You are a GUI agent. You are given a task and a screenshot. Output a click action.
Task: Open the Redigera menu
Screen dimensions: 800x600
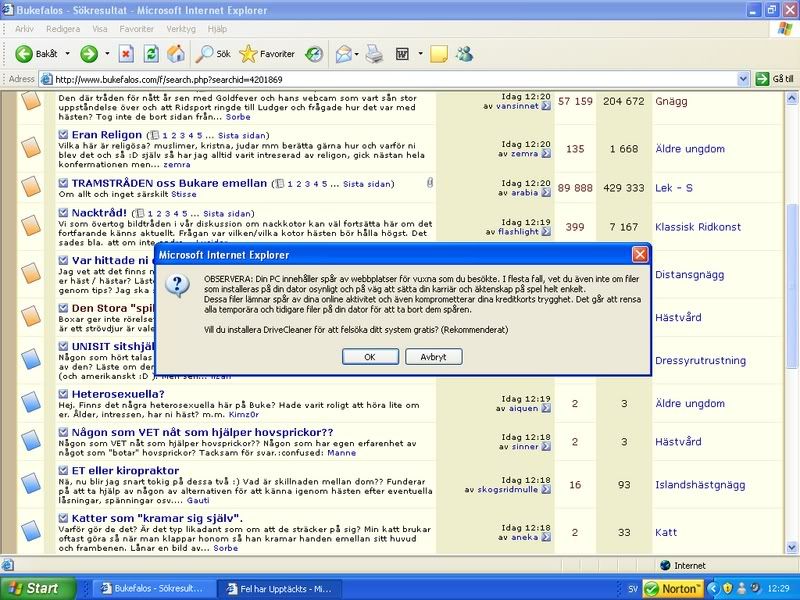coord(63,29)
